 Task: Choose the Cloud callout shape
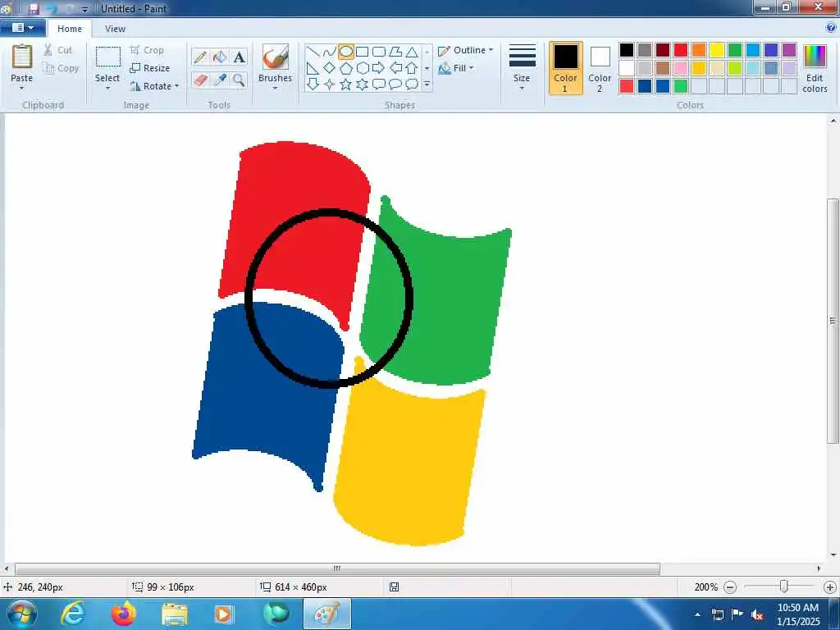(x=412, y=84)
